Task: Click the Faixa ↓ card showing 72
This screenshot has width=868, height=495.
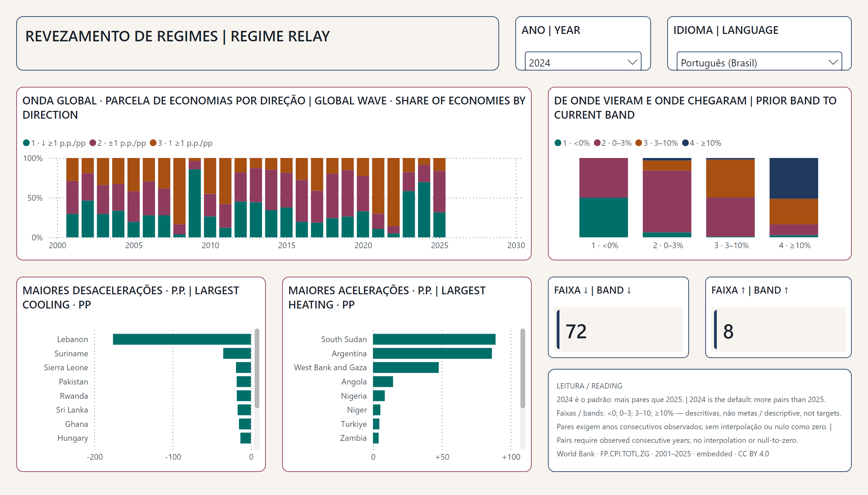Action: [x=618, y=330]
